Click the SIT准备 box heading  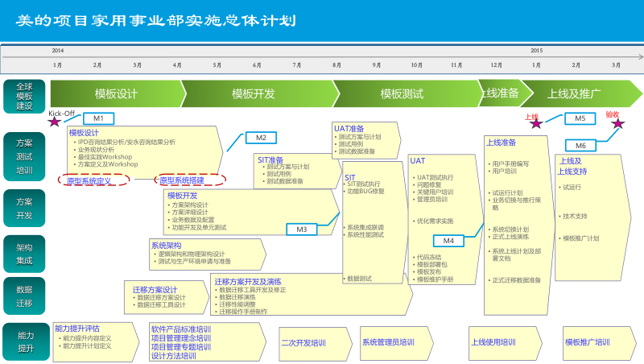click(x=270, y=159)
